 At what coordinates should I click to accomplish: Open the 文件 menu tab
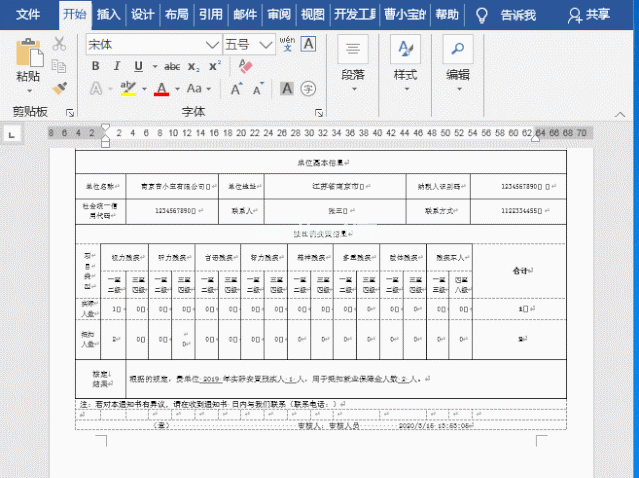tap(28, 15)
